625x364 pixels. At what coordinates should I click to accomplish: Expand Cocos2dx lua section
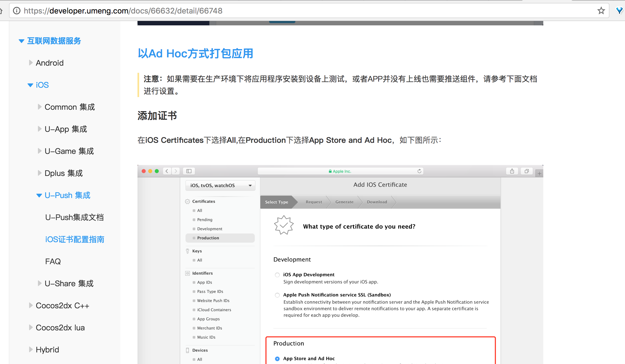(x=31, y=328)
